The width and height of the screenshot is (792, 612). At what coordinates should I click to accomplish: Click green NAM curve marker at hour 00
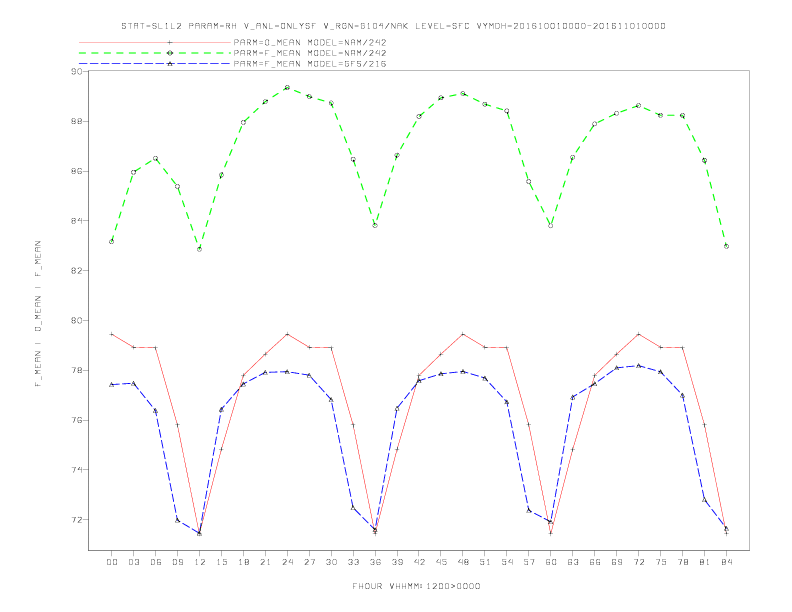pos(112,241)
